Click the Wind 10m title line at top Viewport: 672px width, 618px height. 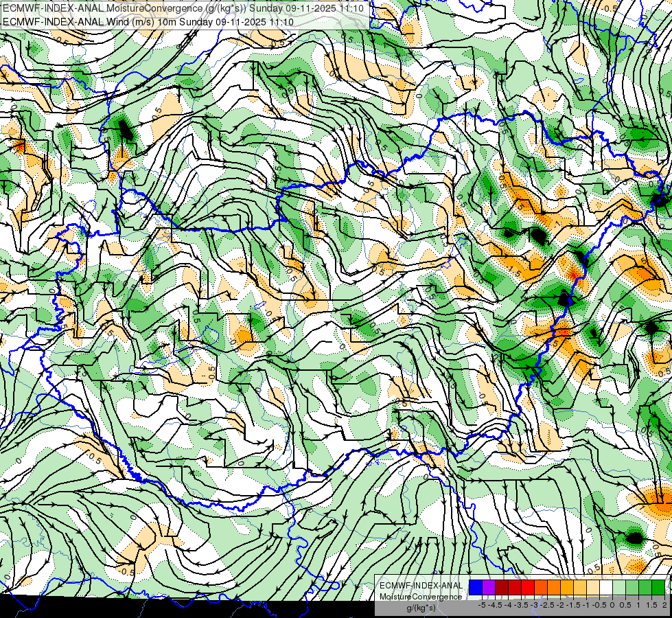click(x=148, y=22)
